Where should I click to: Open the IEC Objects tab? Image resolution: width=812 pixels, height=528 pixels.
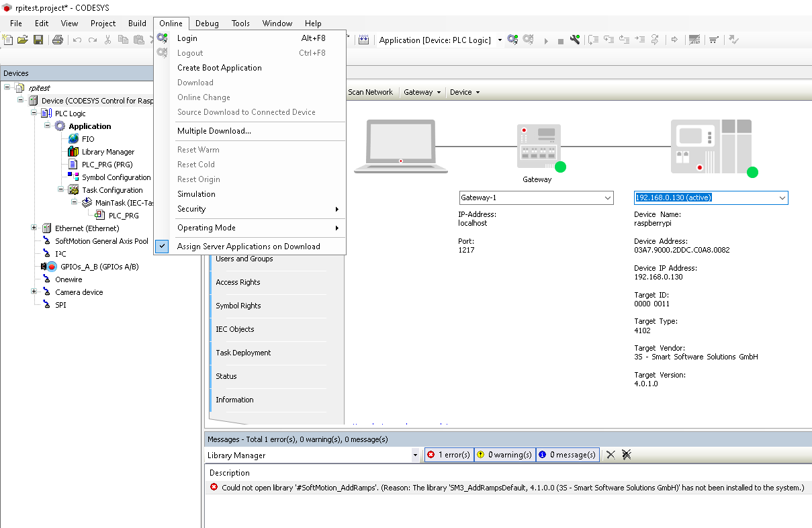tap(269, 329)
